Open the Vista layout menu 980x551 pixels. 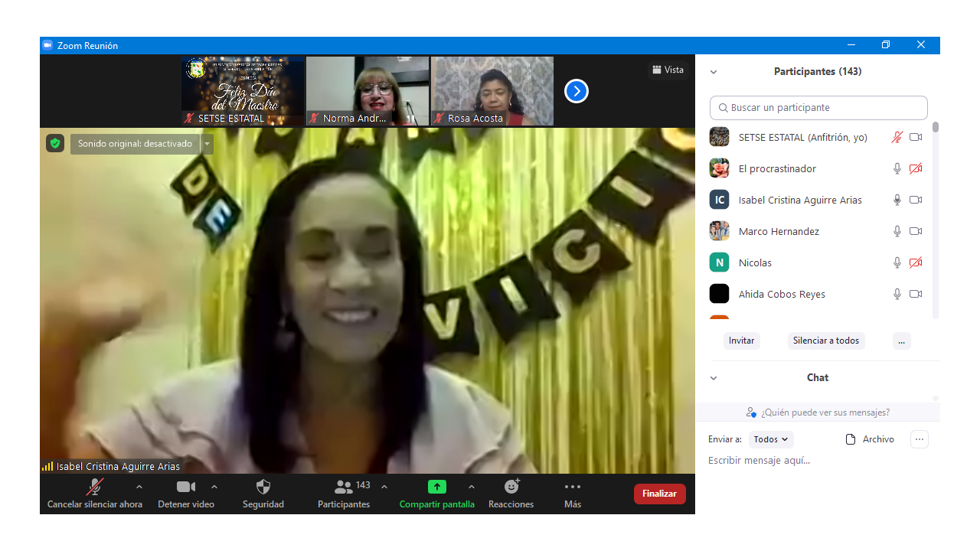pyautogui.click(x=668, y=70)
